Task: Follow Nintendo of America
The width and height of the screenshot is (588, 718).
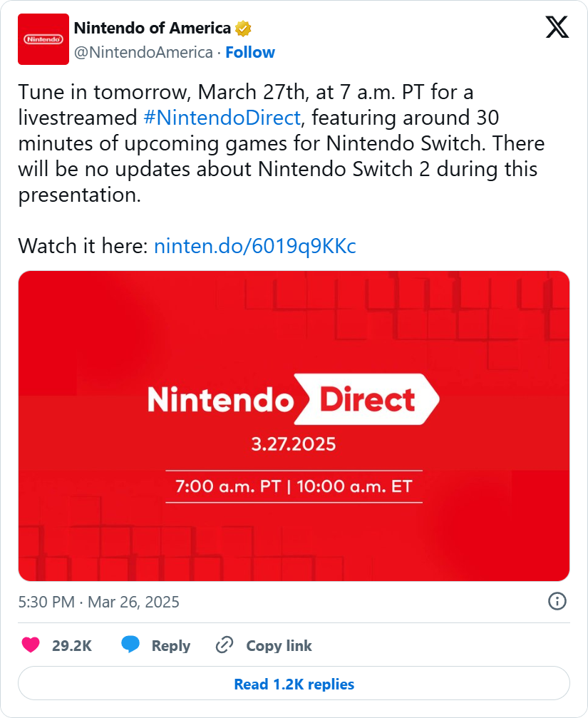Action: [250, 52]
